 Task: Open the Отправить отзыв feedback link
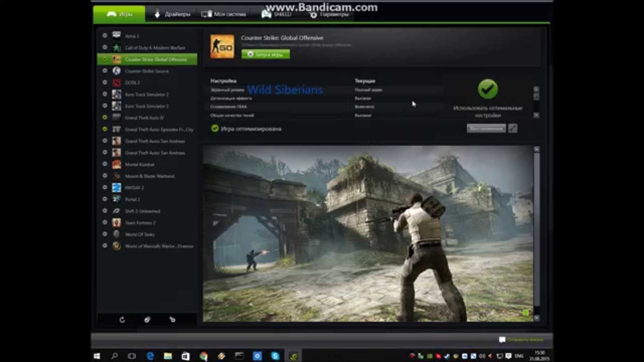tap(521, 340)
